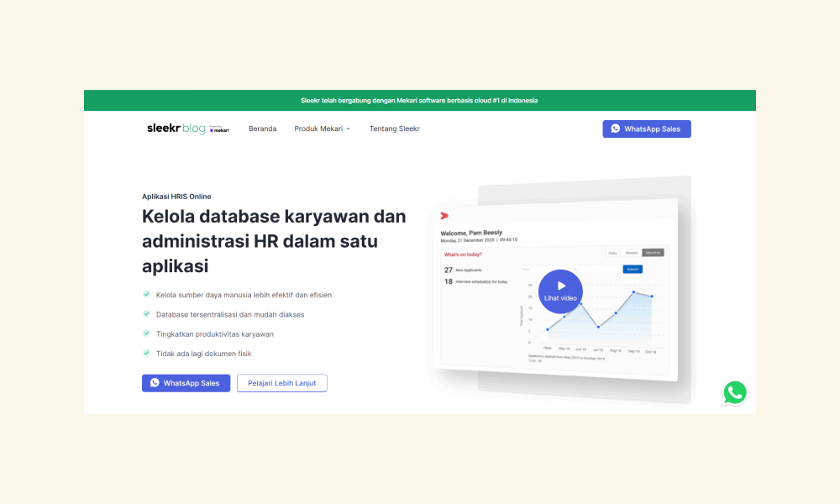Click the "Kelola database karyawan" headline
840x504 pixels.
tap(274, 241)
